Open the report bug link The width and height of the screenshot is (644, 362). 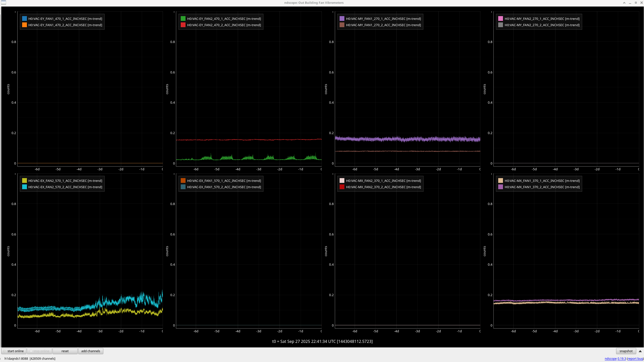point(635,358)
